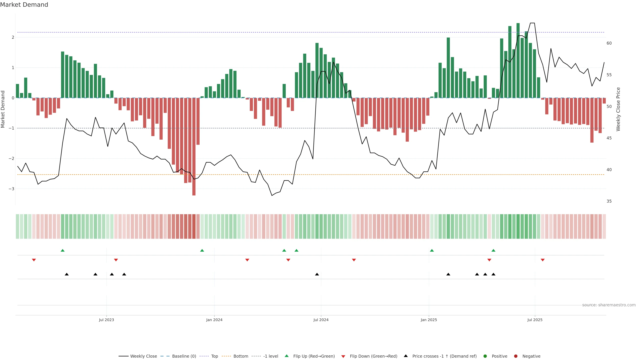The image size is (644, 362).
Task: Click the darkest red heatmap cell
Action: click(x=194, y=226)
